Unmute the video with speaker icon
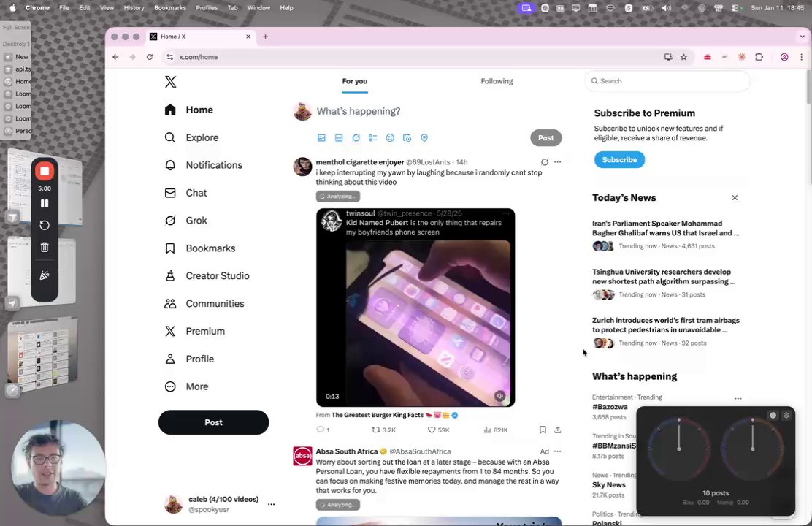Screen dimensions: 812x526 pos(499,396)
